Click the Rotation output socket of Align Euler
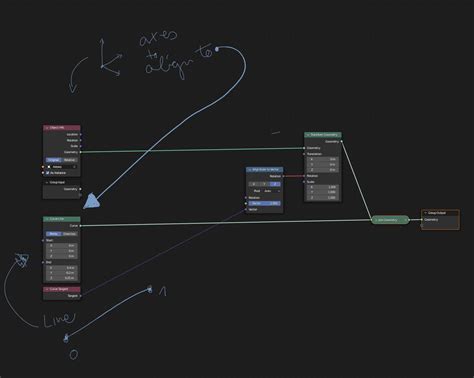 (x=283, y=176)
